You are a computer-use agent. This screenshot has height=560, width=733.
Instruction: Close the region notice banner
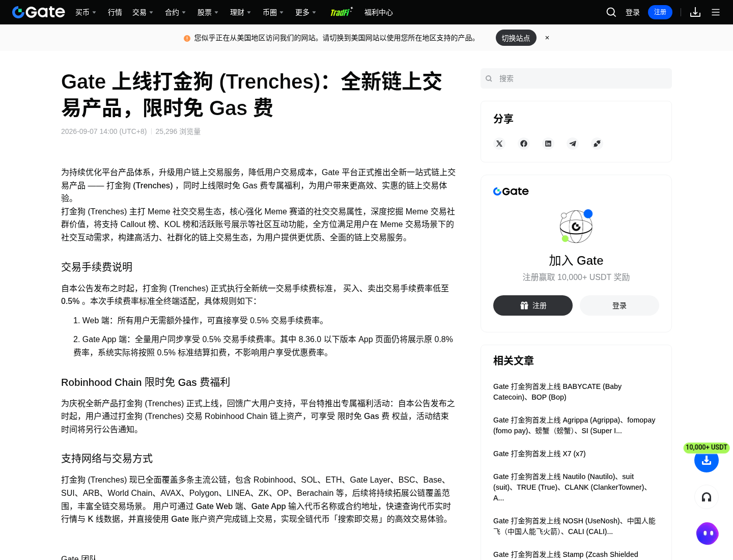pyautogui.click(x=547, y=38)
